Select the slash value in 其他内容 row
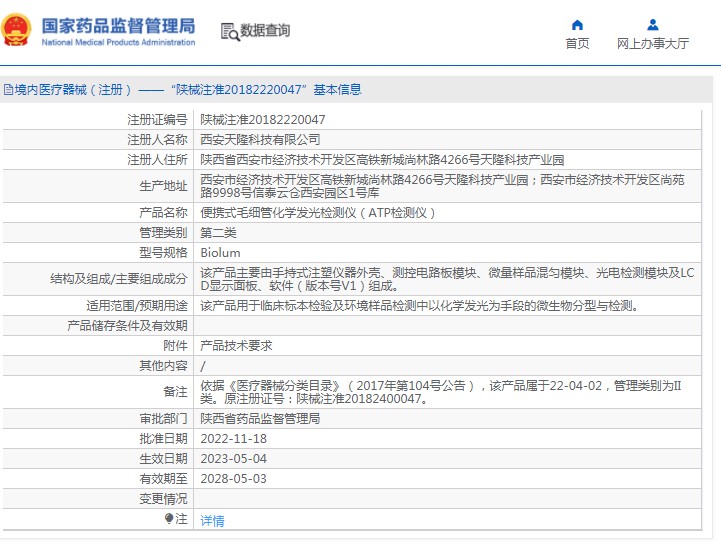The image size is (721, 545). [203, 366]
